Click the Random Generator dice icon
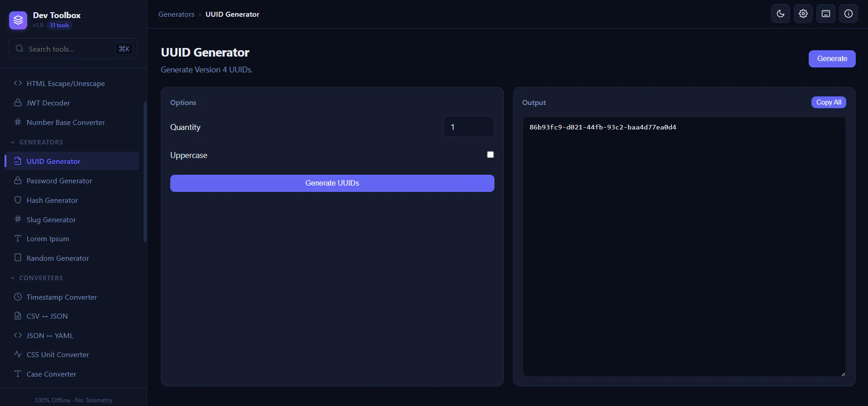 click(18, 258)
